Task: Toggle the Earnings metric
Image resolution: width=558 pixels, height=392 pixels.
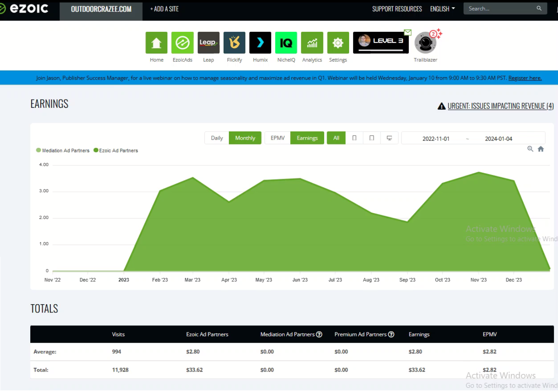Action: click(x=307, y=138)
